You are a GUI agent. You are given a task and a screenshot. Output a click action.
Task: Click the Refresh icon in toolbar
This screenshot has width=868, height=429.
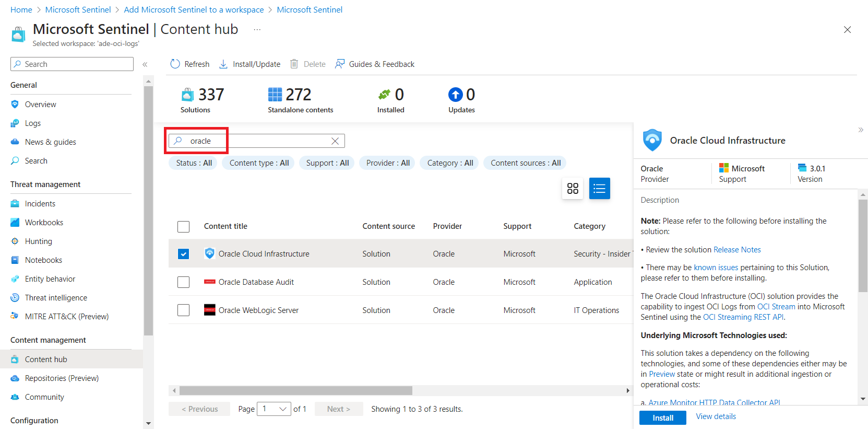175,64
